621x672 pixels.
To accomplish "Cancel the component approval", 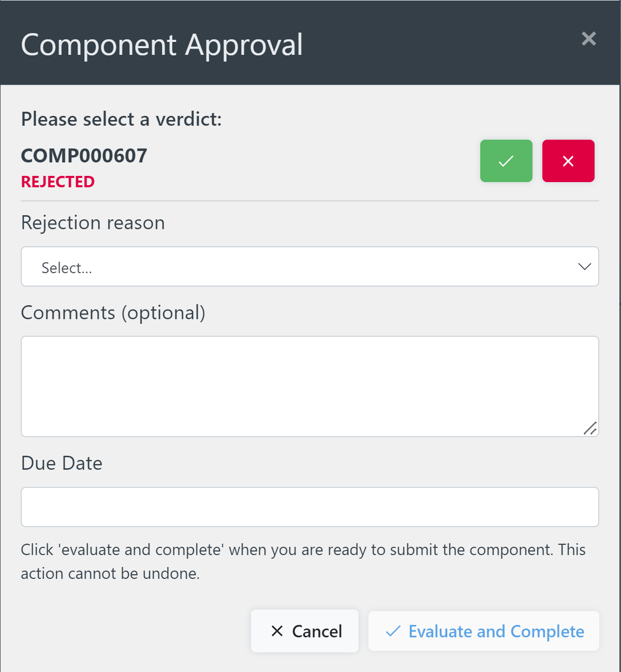I will click(x=304, y=631).
